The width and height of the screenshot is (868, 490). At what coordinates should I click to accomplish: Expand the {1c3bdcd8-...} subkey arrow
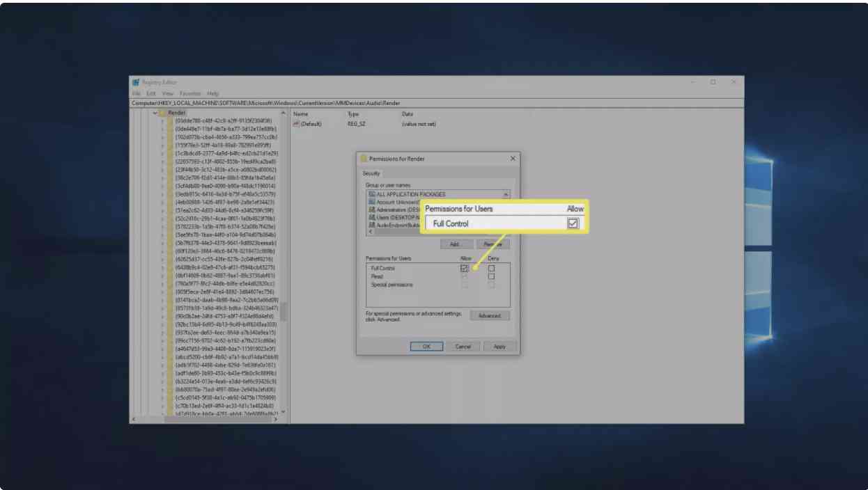(x=163, y=153)
